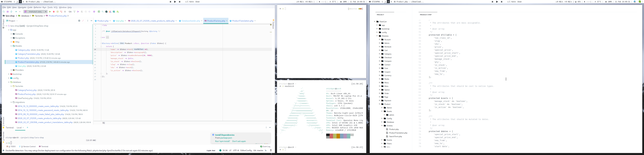Switch to the DatabaseSeeder.php editor tab
The width and height of the screenshot is (644, 155).
pyautogui.click(x=191, y=21)
